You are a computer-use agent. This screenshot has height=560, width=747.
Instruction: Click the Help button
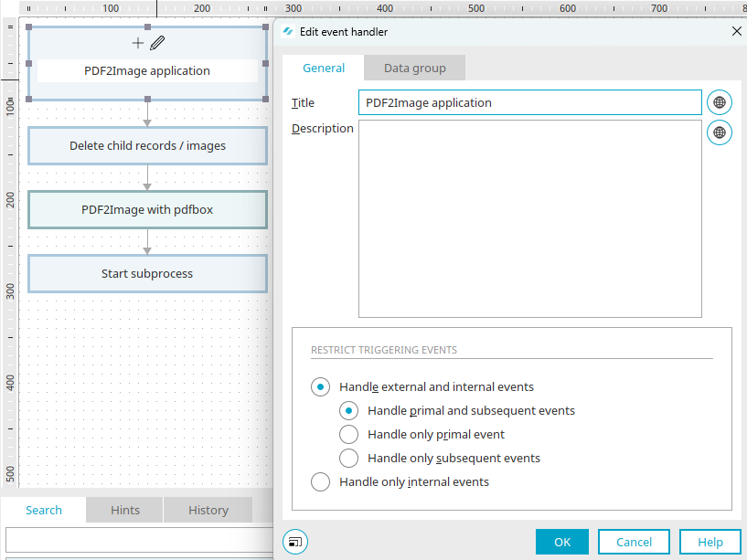(x=710, y=542)
